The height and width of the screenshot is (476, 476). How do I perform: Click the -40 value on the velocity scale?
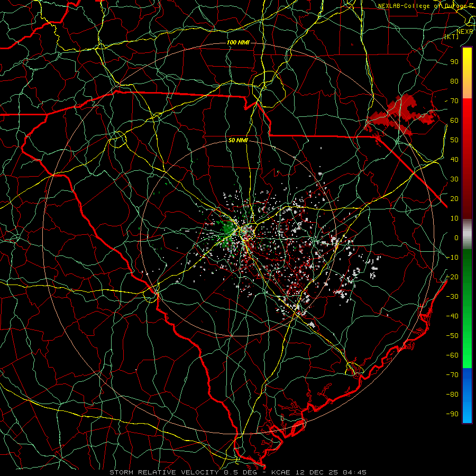tap(452, 316)
